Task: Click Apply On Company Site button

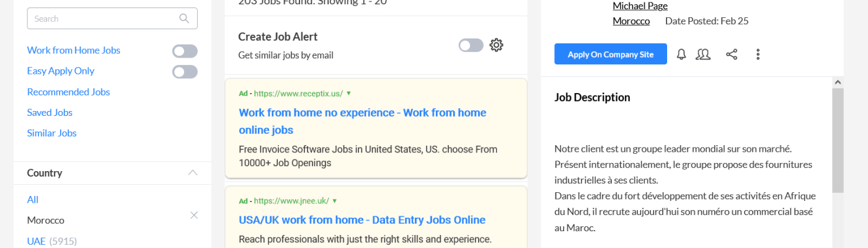Action: pos(610,54)
